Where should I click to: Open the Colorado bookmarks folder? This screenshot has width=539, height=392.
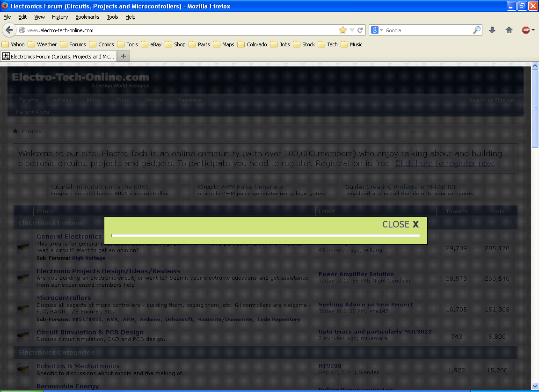coord(252,44)
